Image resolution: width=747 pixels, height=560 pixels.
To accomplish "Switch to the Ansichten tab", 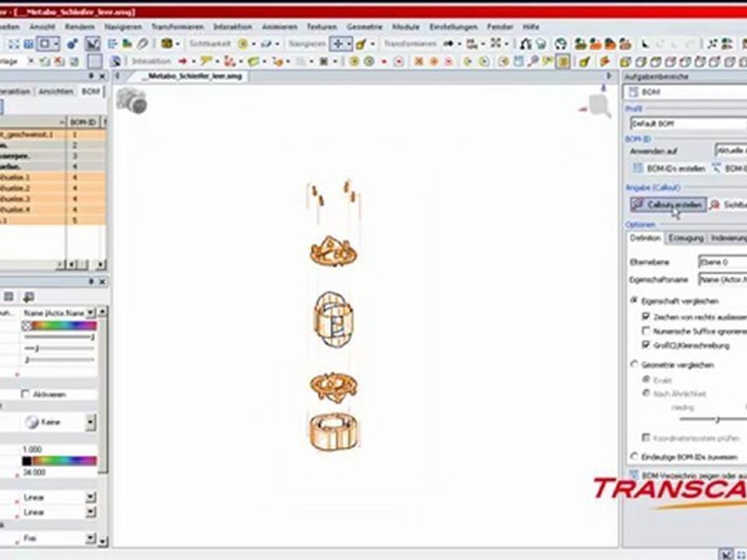I will 56,91.
